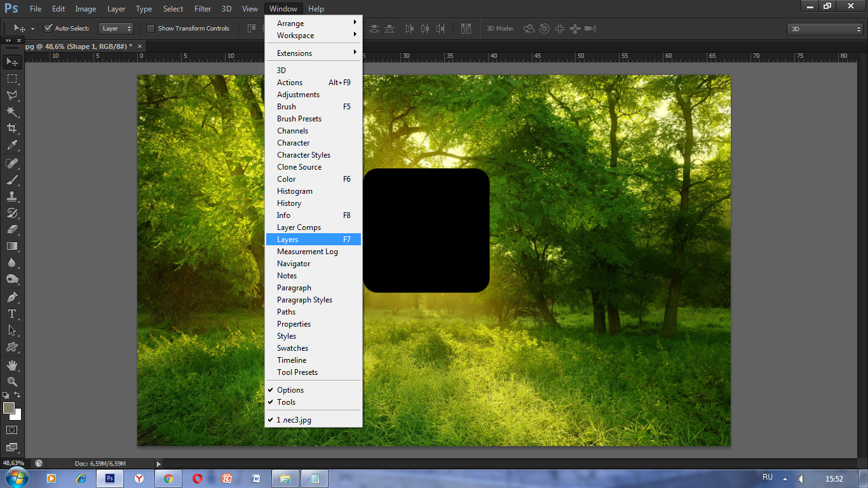
Task: Open the Auto-Select Layer dropdown
Action: tap(116, 28)
